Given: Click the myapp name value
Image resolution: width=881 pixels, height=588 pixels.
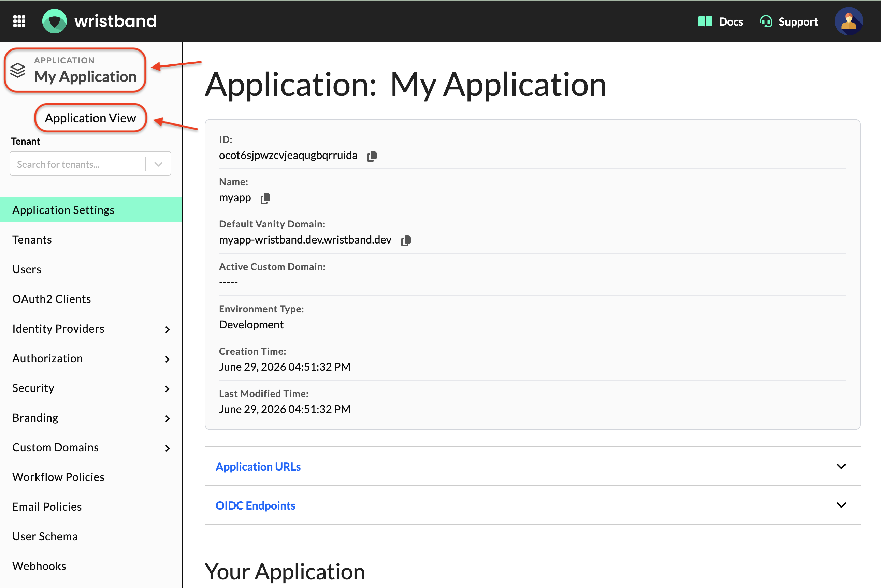Looking at the screenshot, I should click(x=235, y=197).
